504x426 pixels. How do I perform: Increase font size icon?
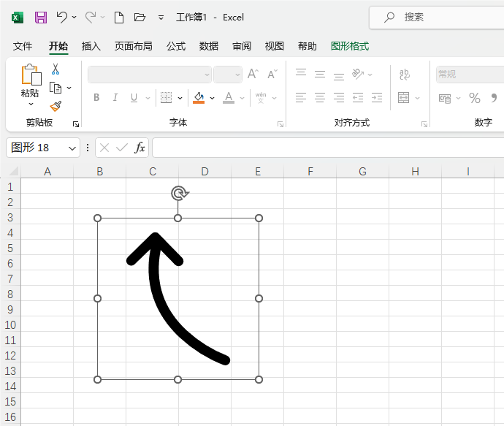pyautogui.click(x=253, y=74)
